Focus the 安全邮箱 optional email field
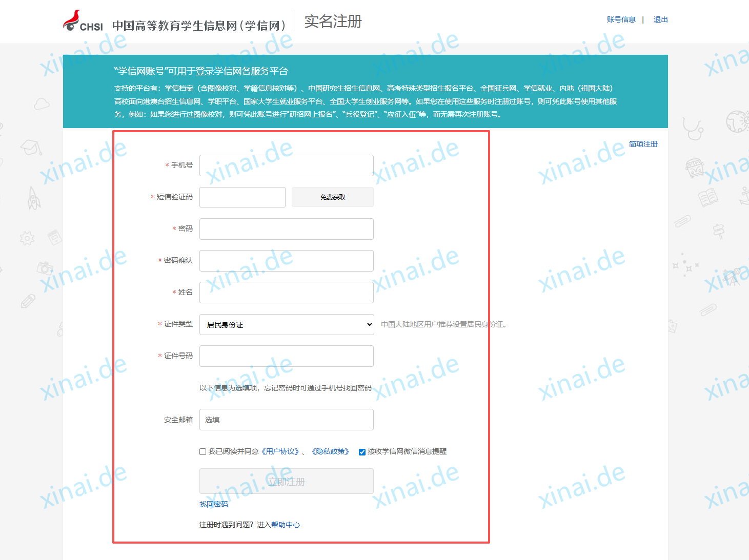 pyautogui.click(x=286, y=420)
